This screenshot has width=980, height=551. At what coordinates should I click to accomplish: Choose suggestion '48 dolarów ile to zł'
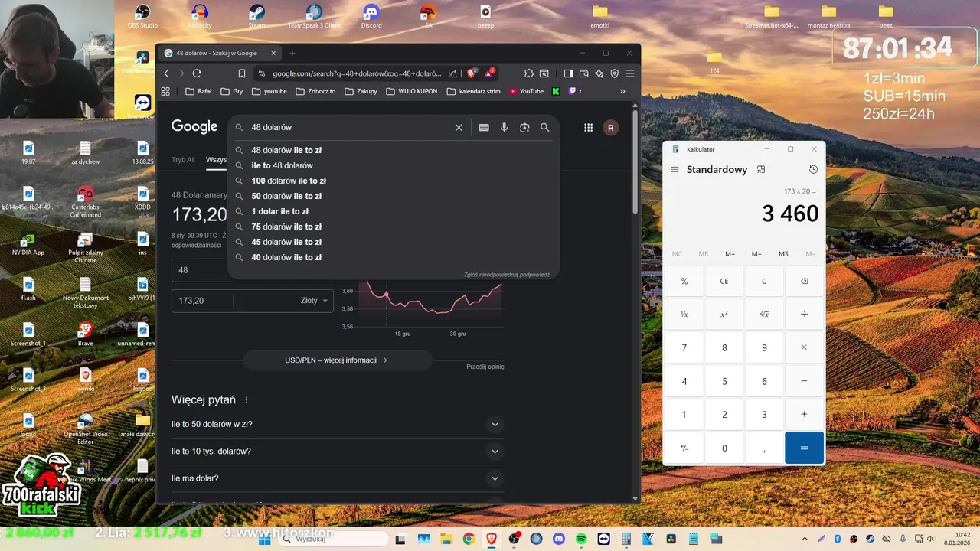click(394, 150)
